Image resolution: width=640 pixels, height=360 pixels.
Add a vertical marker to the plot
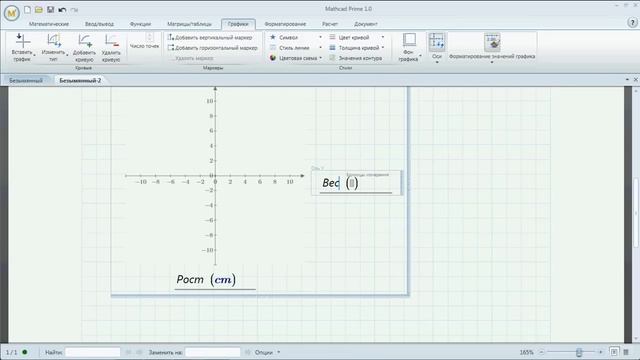click(210, 37)
